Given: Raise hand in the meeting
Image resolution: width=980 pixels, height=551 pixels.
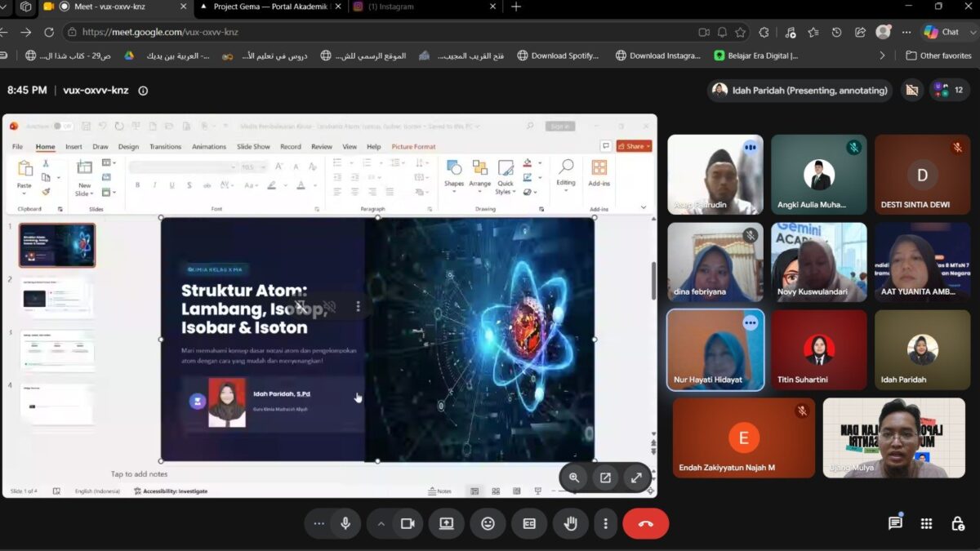Looking at the screenshot, I should click(571, 524).
